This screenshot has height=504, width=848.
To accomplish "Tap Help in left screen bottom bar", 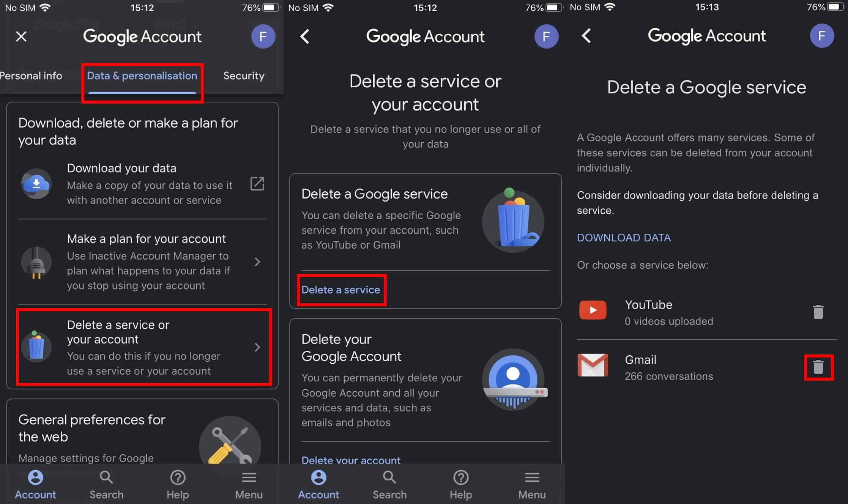I will 178,485.
